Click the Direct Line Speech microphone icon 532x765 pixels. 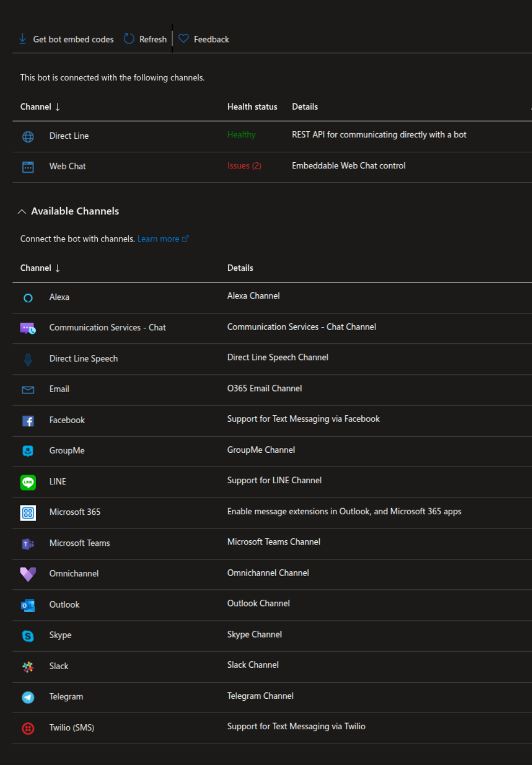click(x=28, y=359)
